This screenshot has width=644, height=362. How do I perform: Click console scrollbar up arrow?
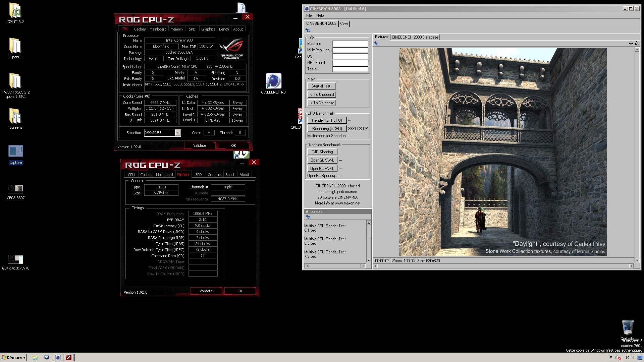[x=369, y=223]
